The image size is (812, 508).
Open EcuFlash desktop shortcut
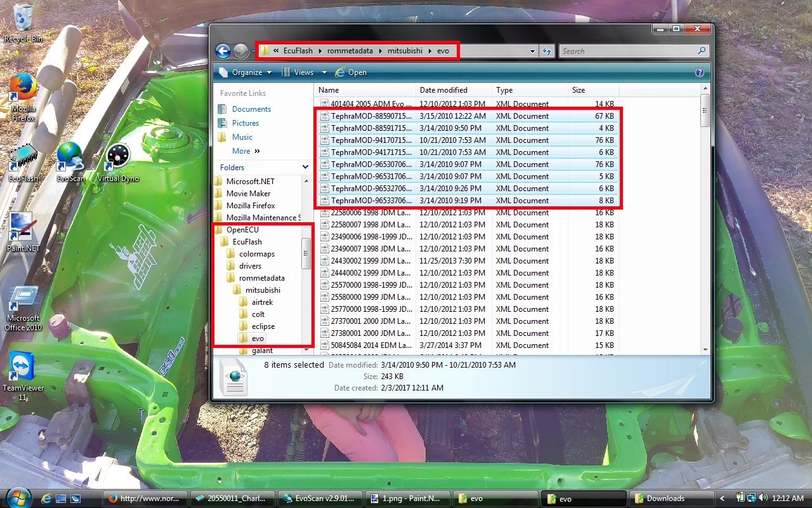pos(23,164)
